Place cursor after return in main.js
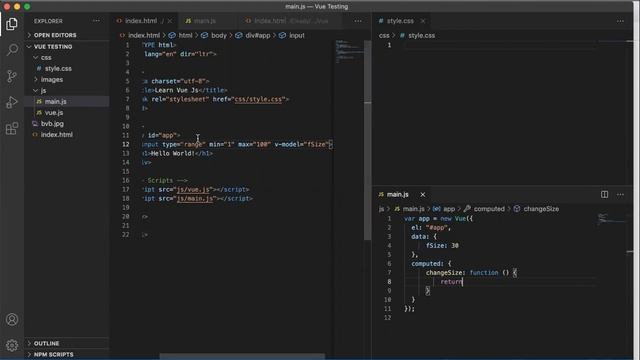This screenshot has height=360, width=640. (462, 282)
